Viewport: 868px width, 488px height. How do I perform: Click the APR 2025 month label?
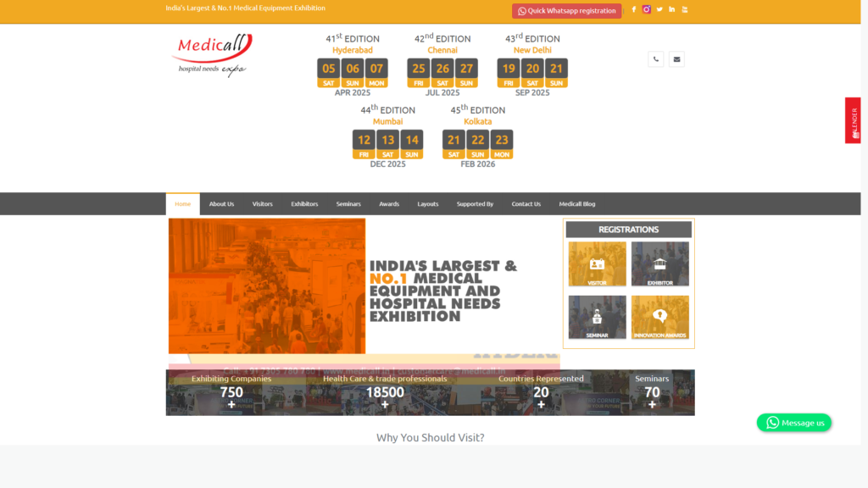click(353, 93)
